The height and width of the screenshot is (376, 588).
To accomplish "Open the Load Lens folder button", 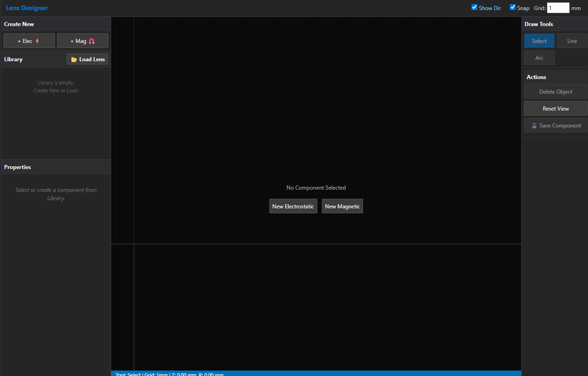I will [x=87, y=59].
